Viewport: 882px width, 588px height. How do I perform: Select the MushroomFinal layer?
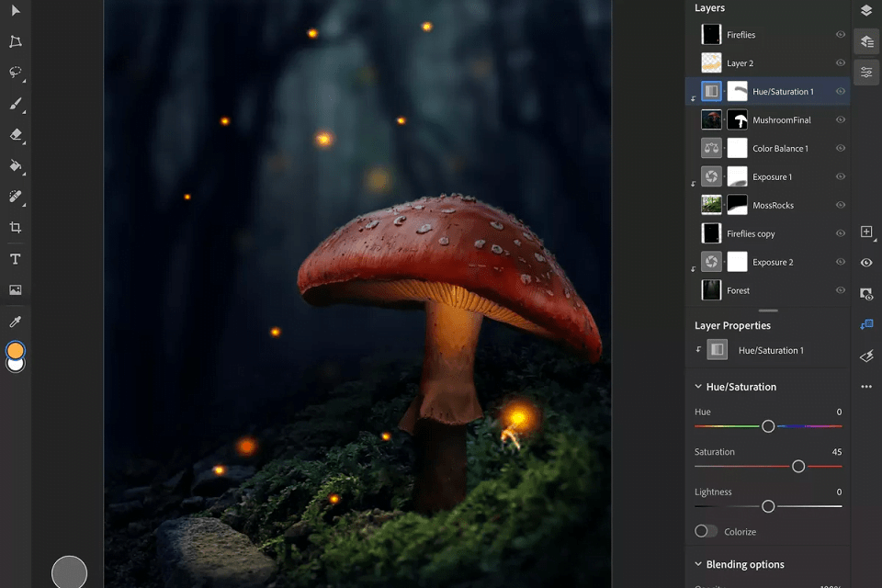pos(781,120)
